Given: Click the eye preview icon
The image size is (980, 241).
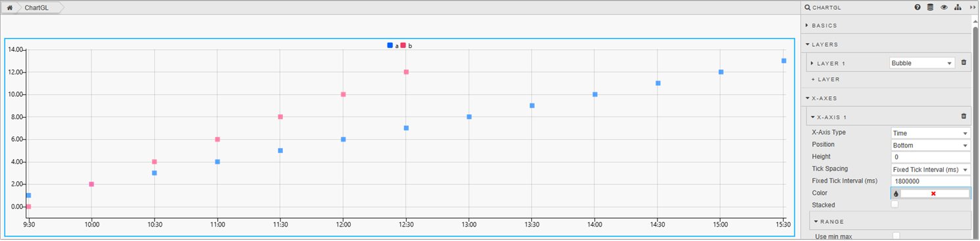Looking at the screenshot, I should point(944,8).
